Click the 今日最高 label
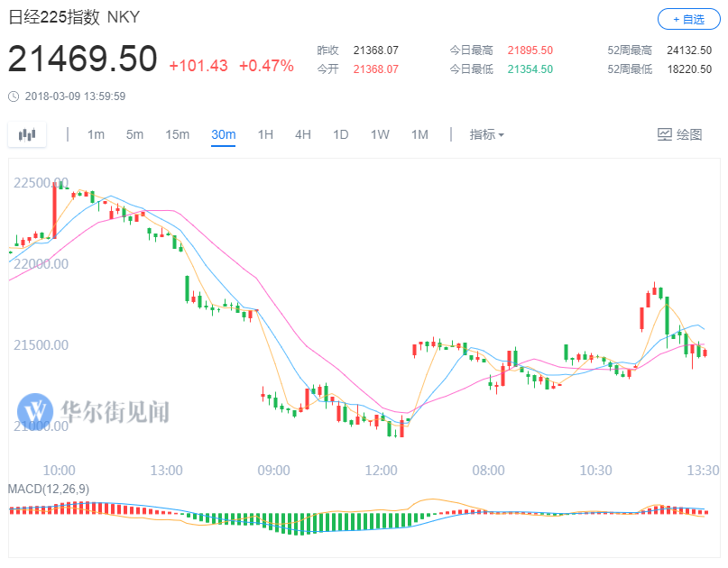This screenshot has height=568, width=728. tap(471, 50)
